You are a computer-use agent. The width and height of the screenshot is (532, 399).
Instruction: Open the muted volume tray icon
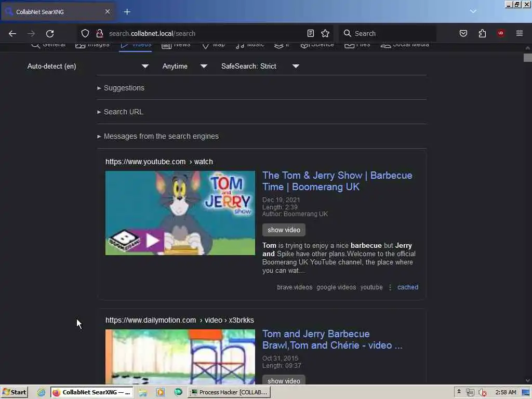coord(482,393)
